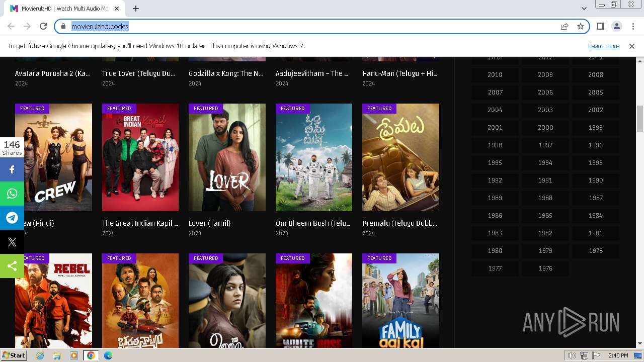Viewport: 644px width, 362px height.
Task: Open the Family Aaj Kal poster
Action: coord(400,301)
